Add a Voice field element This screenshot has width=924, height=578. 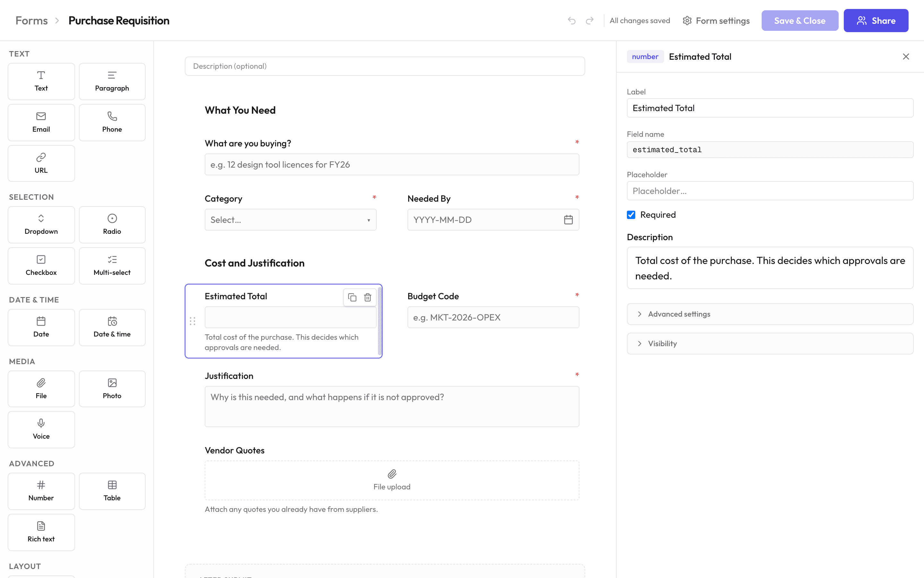pos(41,429)
